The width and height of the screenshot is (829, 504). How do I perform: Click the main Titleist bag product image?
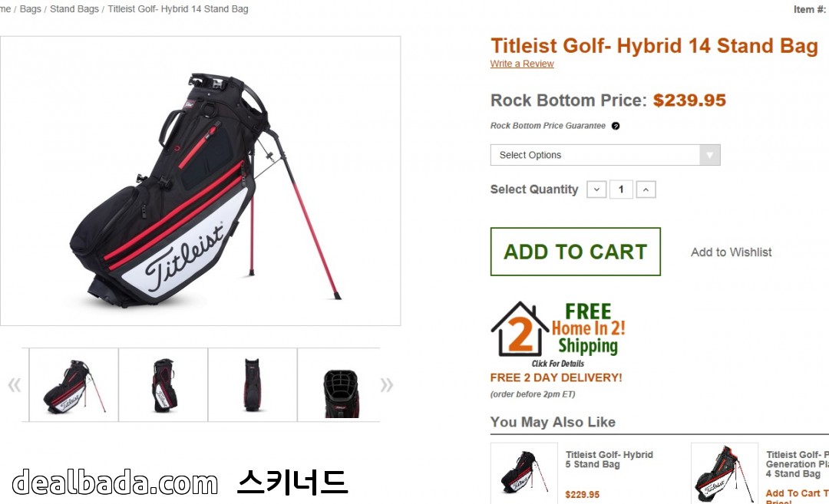200,181
